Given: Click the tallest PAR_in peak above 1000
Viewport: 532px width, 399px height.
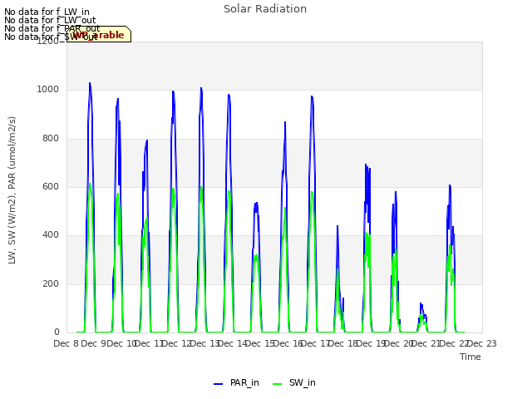Looking at the screenshot, I should [90, 83].
